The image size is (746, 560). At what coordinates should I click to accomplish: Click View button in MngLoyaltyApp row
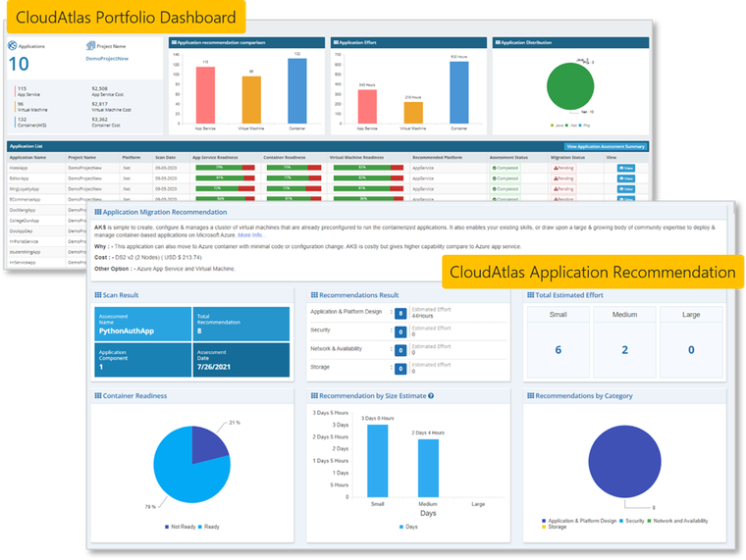click(x=625, y=188)
